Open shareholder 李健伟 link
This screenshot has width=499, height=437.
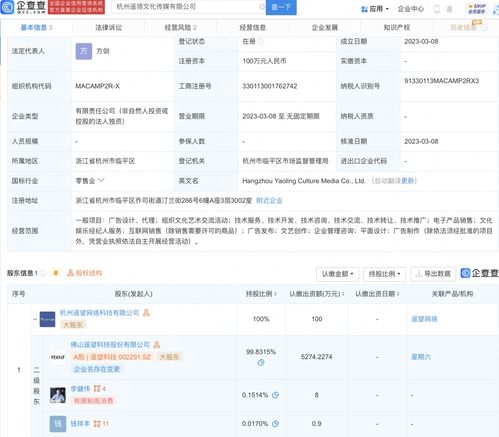click(x=80, y=389)
